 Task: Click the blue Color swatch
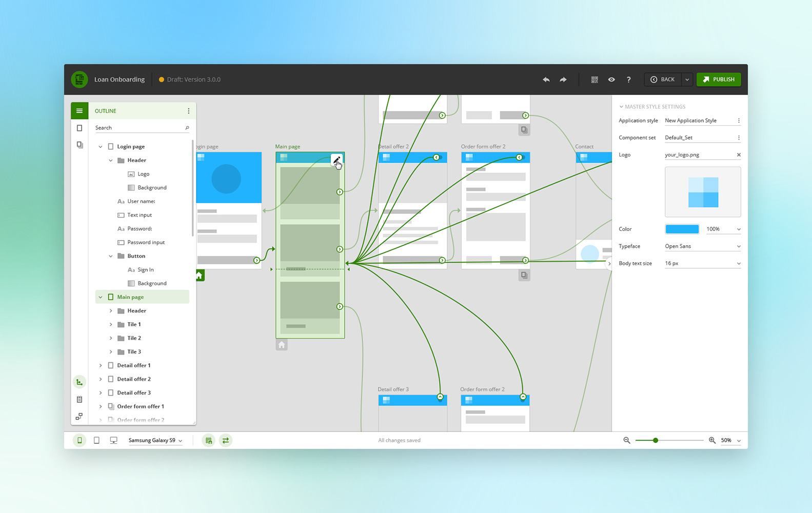click(x=682, y=229)
